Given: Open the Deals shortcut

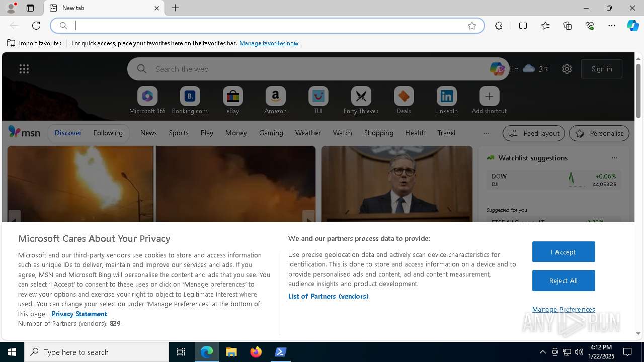Looking at the screenshot, I should [404, 101].
